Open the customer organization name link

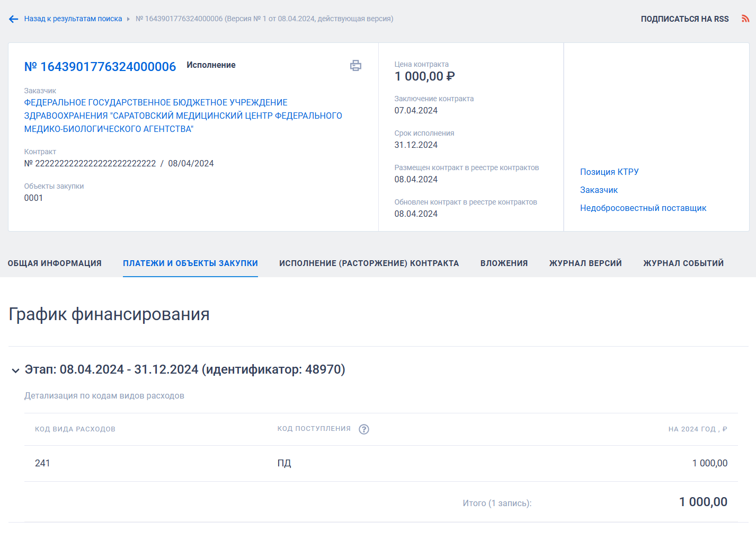pos(183,116)
